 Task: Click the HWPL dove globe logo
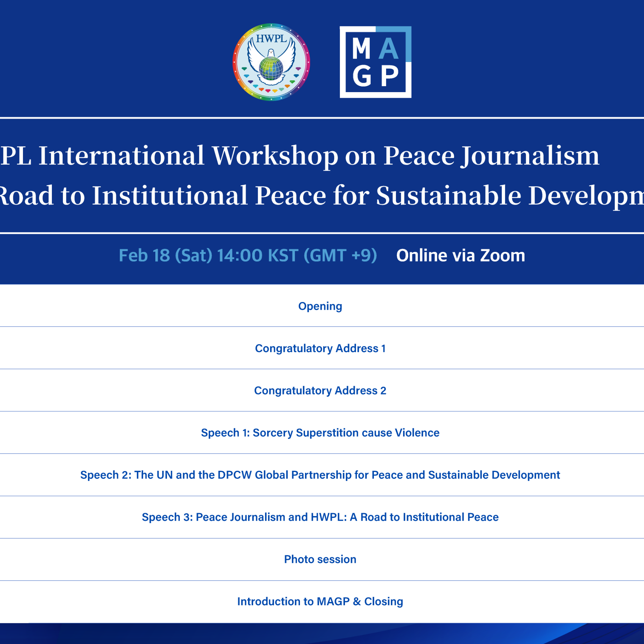(271, 62)
